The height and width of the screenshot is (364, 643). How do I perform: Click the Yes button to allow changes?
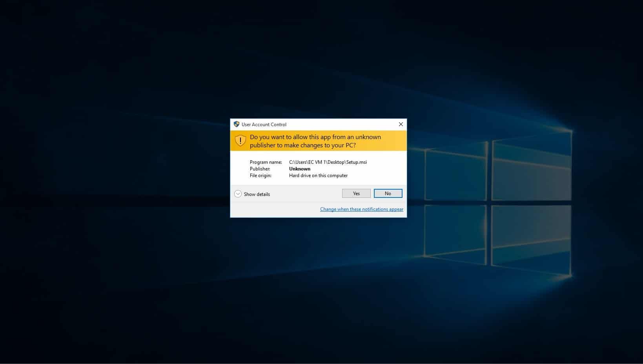[x=356, y=194]
